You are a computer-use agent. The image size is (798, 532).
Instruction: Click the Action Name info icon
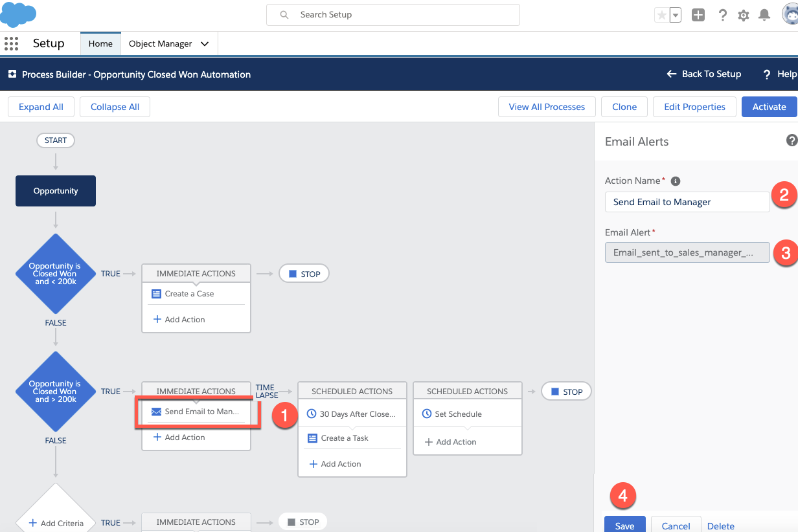676,181
